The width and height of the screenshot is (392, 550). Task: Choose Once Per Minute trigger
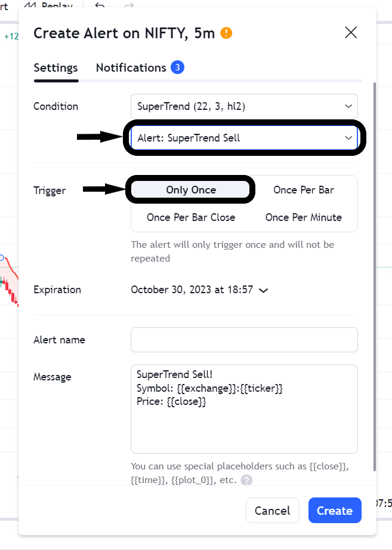(304, 217)
